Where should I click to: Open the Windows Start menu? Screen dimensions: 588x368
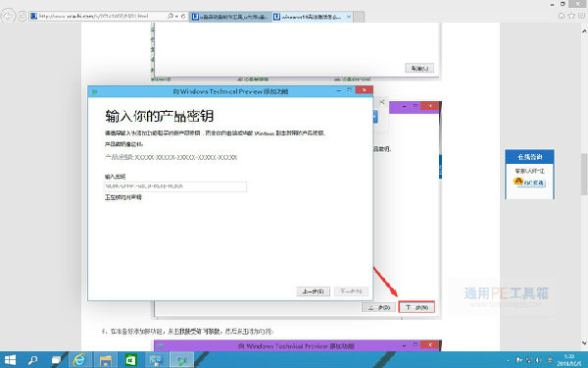[x=10, y=360]
